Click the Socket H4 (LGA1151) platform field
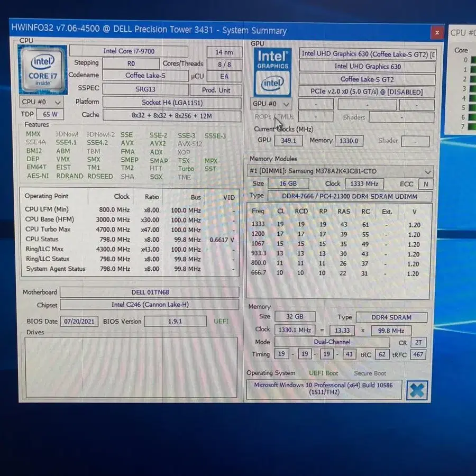This screenshot has width=476, height=476. 172,103
